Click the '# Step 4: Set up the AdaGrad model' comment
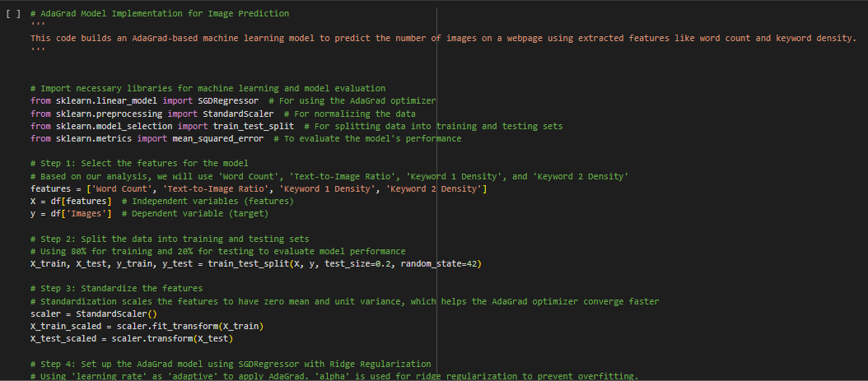Image resolution: width=868 pixels, height=381 pixels. pos(231,365)
